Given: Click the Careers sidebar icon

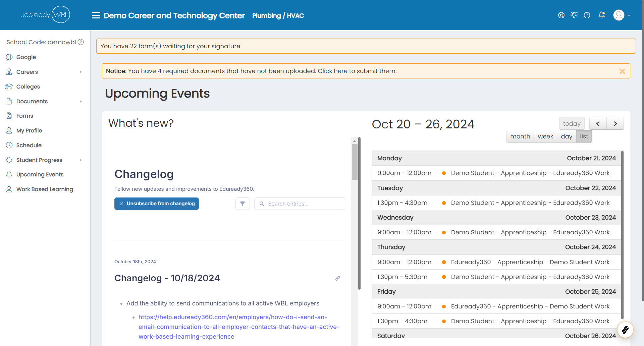Looking at the screenshot, I should (x=9, y=72).
